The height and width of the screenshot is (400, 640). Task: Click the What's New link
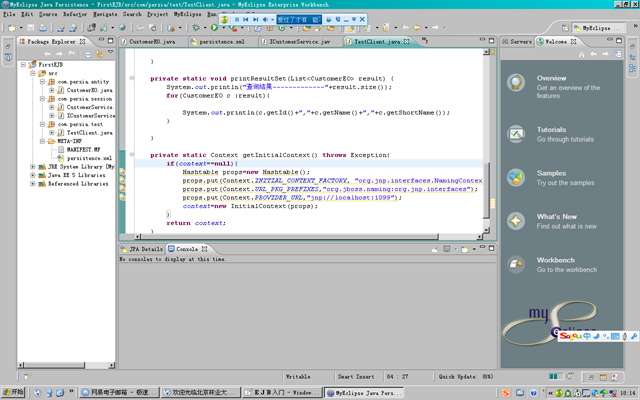point(557,217)
